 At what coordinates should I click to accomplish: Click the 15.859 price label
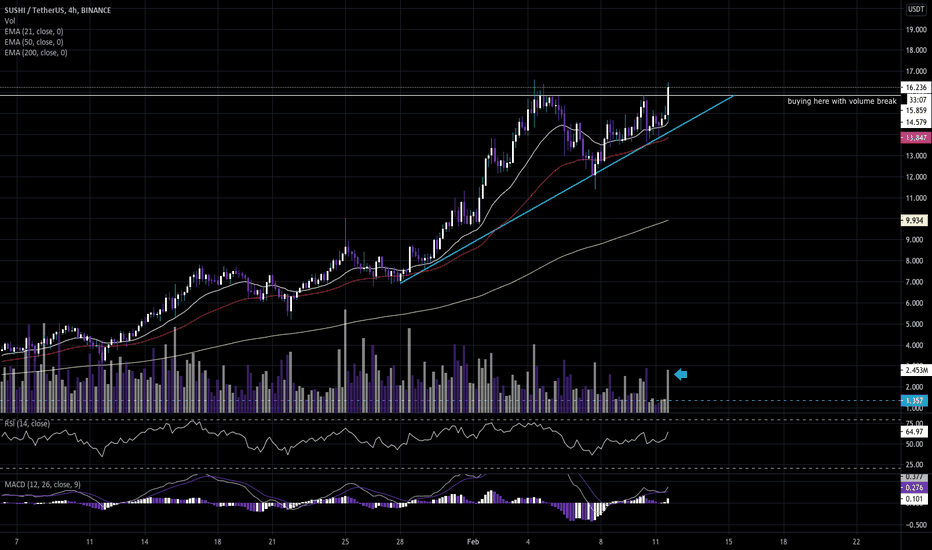tap(915, 111)
